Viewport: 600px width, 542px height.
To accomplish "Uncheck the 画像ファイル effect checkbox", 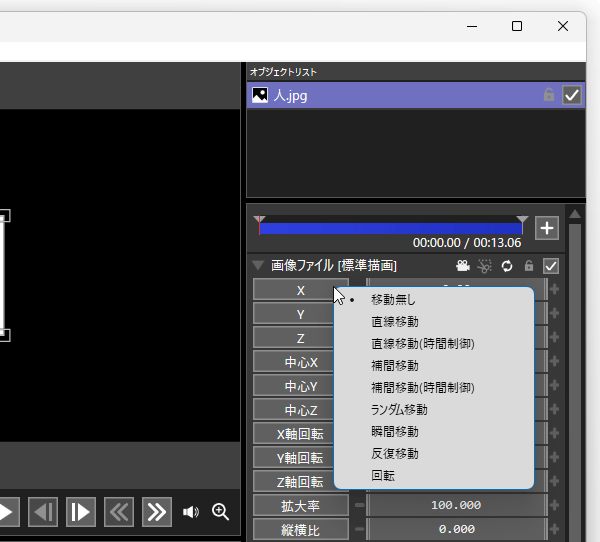I will [x=551, y=266].
